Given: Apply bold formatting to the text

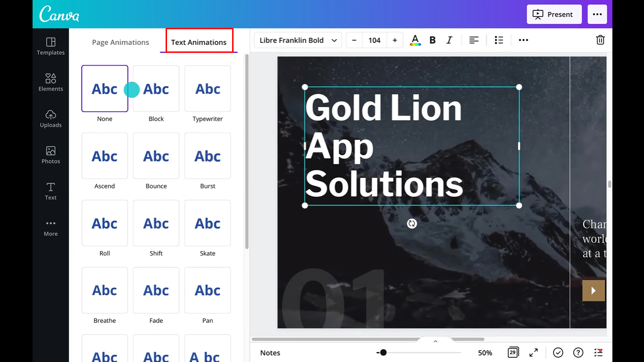Looking at the screenshot, I should click(x=432, y=40).
